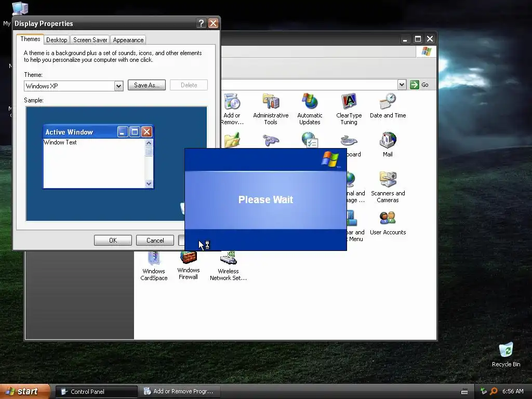Open Windows CardSpace icon
The width and height of the screenshot is (532, 399).
[x=154, y=266]
